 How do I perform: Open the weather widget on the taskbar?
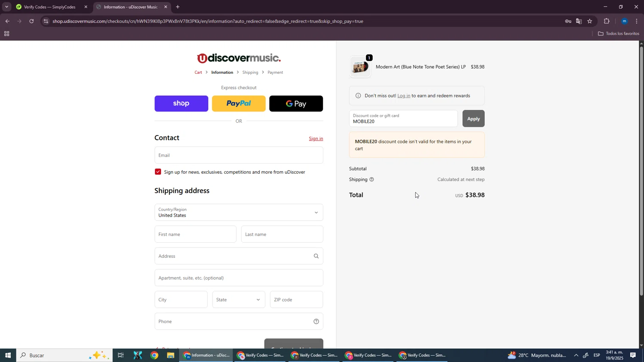pos(537,355)
